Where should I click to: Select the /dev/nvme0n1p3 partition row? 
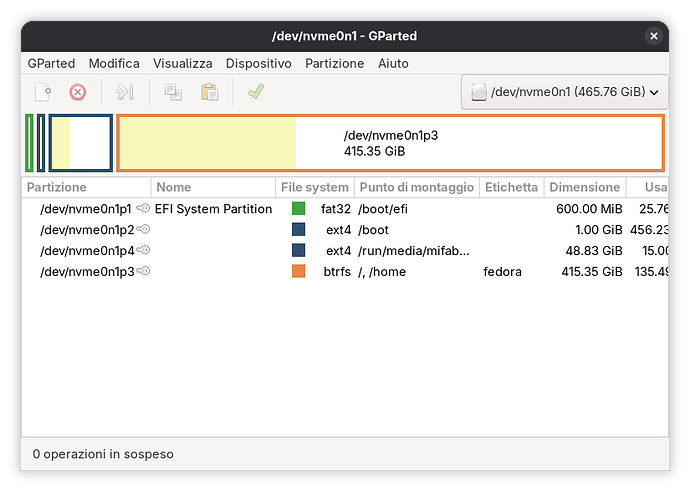pyautogui.click(x=345, y=271)
